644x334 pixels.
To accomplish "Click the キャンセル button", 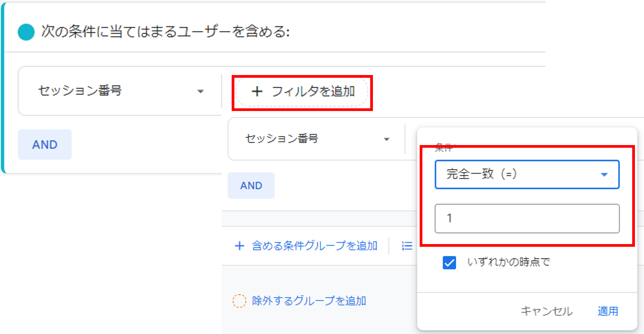I will 547,311.
